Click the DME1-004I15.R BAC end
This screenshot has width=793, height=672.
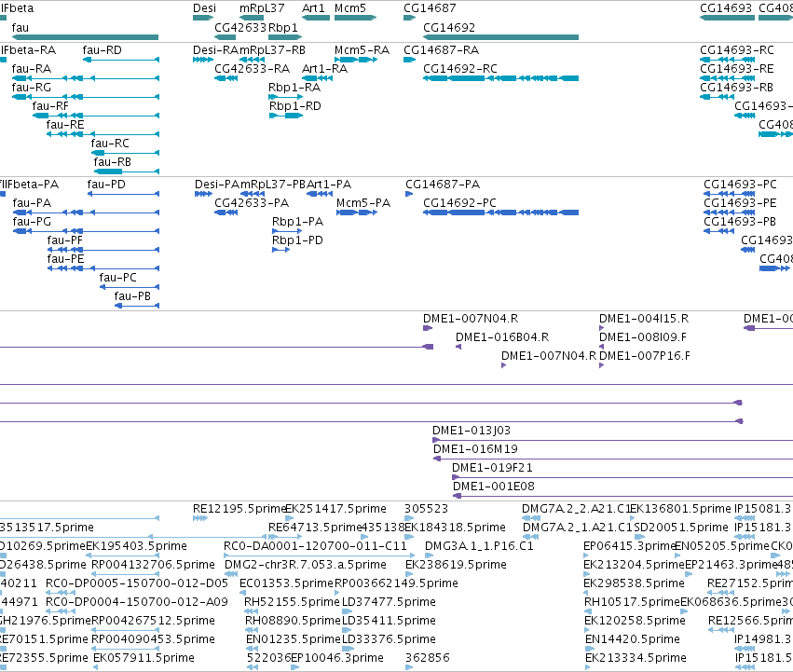pos(601,328)
